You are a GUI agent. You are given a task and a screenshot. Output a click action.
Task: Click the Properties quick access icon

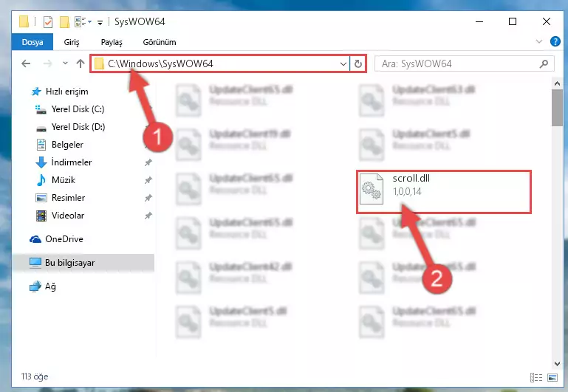click(x=48, y=22)
